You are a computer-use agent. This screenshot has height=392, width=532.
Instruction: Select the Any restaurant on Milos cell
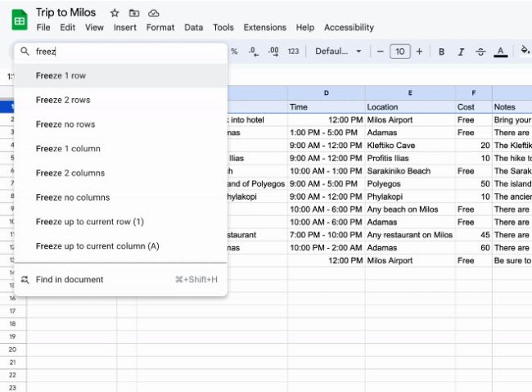(410, 235)
